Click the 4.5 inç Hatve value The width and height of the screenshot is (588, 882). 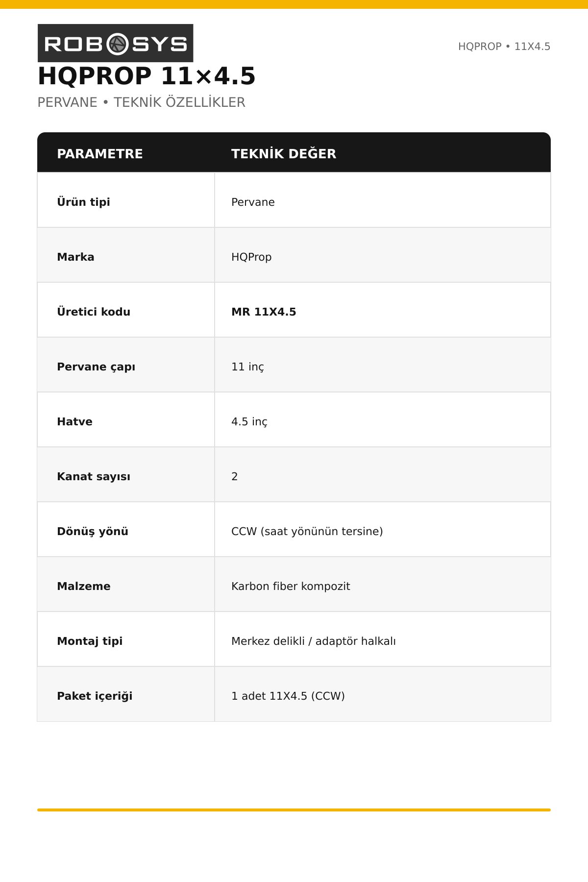point(249,422)
